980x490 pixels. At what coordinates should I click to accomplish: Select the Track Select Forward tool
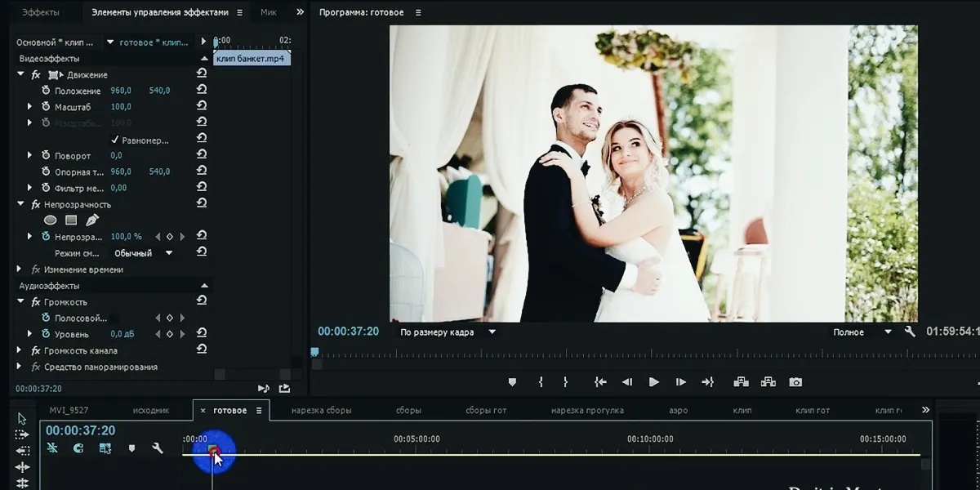(22, 434)
